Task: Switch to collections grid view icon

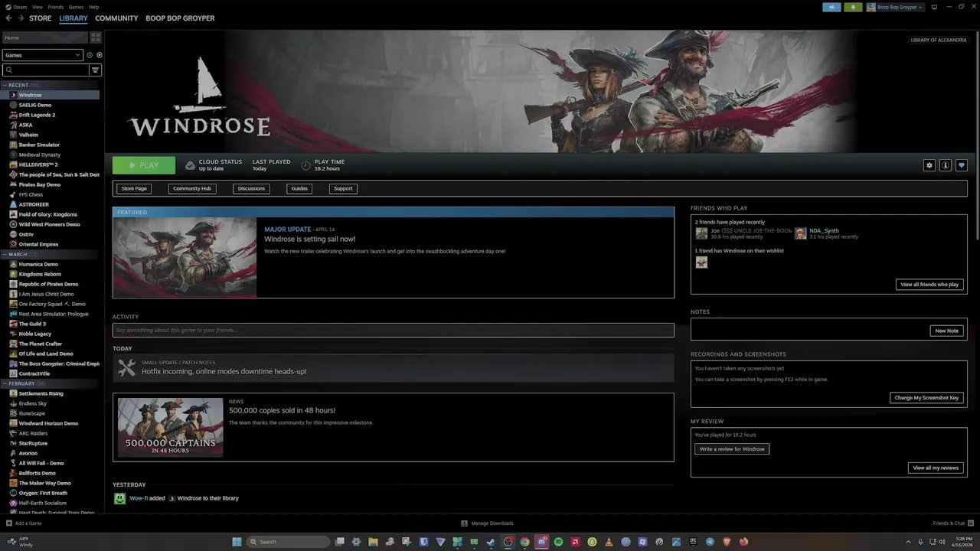Action: tap(96, 37)
